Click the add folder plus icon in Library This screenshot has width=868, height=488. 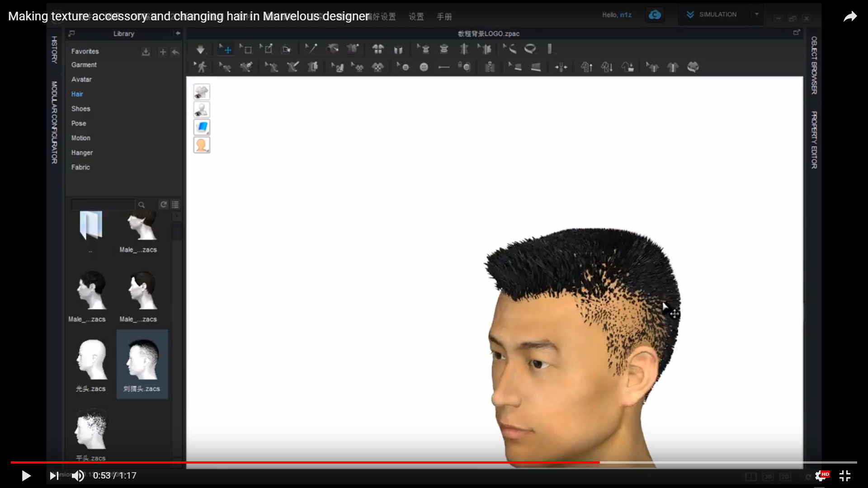click(163, 52)
